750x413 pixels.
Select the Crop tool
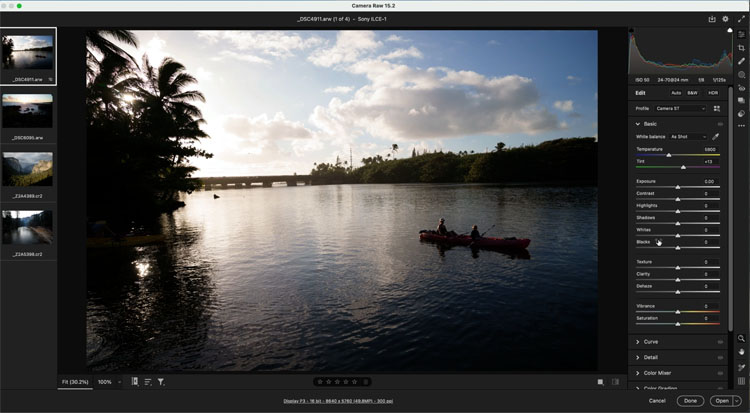coord(741,48)
